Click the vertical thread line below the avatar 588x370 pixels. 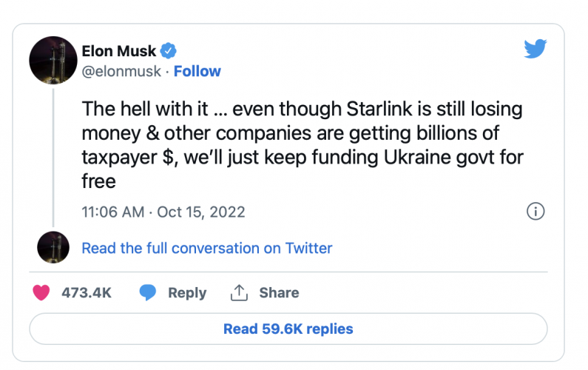pyautogui.click(x=53, y=155)
